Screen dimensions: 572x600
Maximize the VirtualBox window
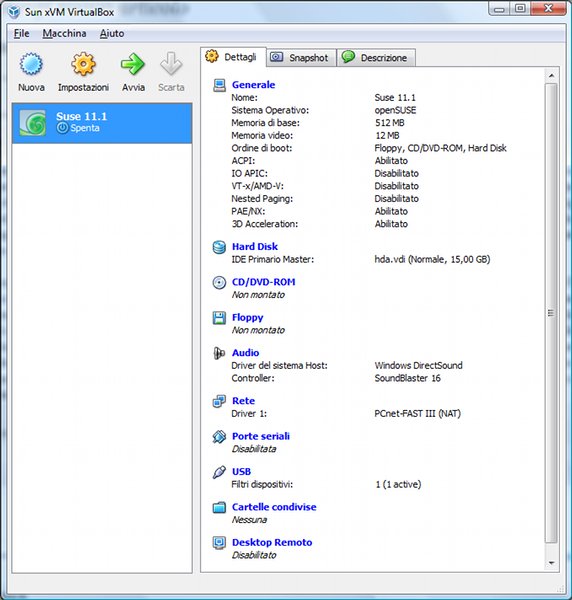pos(520,9)
